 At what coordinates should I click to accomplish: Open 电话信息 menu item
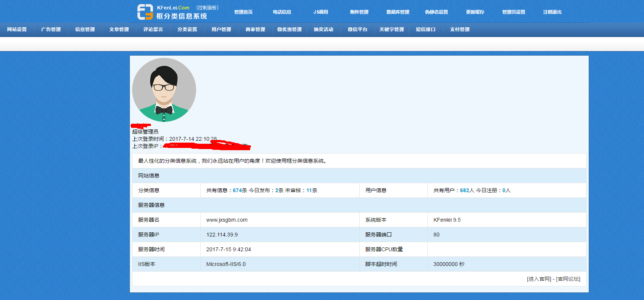(x=282, y=12)
